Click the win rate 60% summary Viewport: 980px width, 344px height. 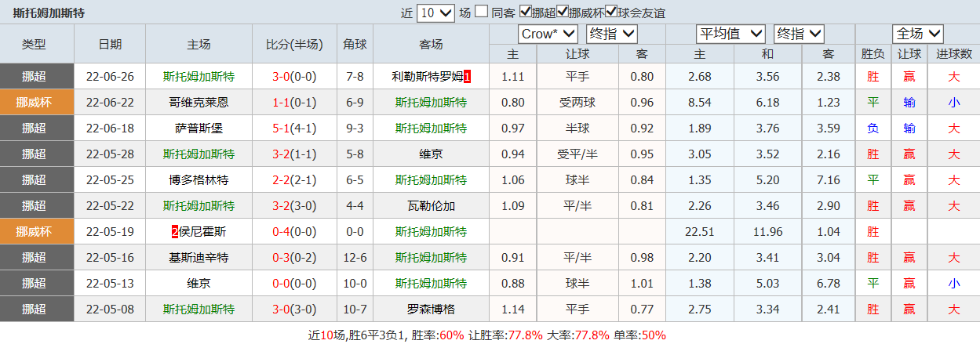pos(451,335)
